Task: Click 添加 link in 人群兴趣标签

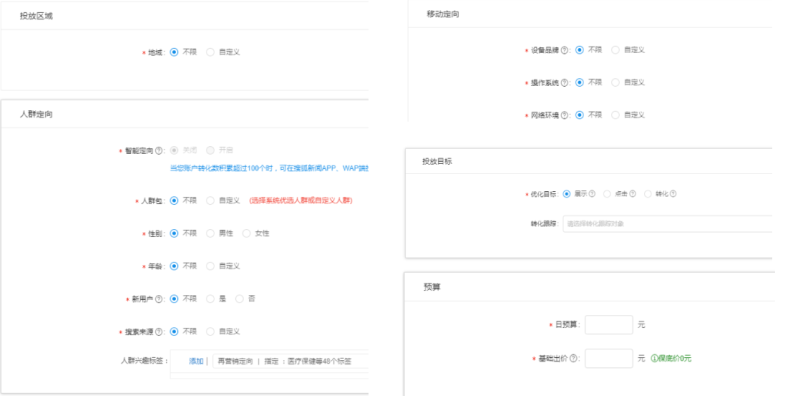Action: pos(196,361)
